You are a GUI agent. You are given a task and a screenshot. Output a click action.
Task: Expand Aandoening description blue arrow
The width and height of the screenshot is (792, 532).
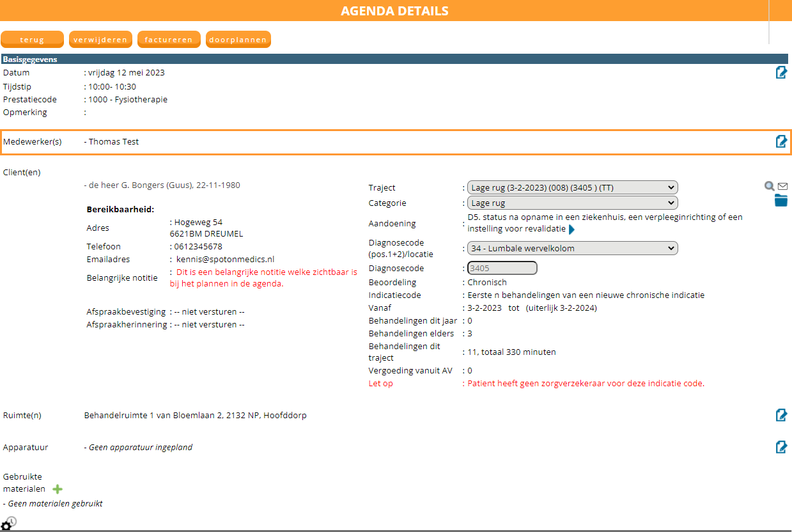click(x=571, y=229)
